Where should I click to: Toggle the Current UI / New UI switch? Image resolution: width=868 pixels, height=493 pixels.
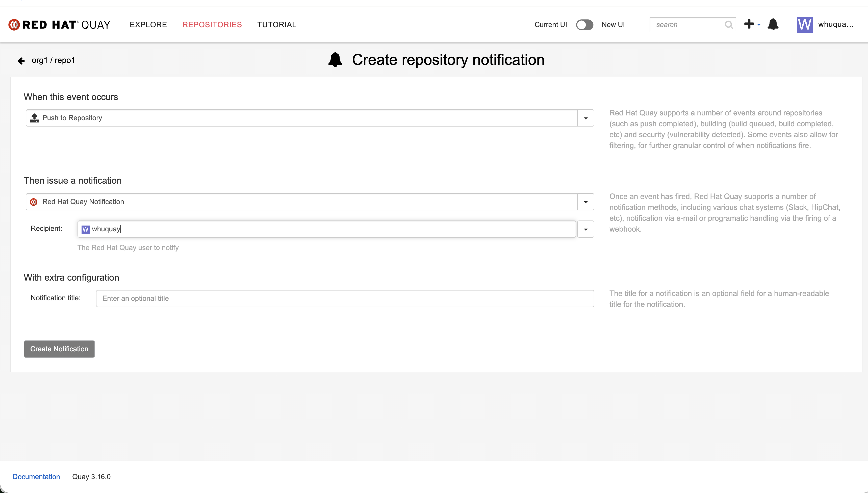(x=584, y=25)
